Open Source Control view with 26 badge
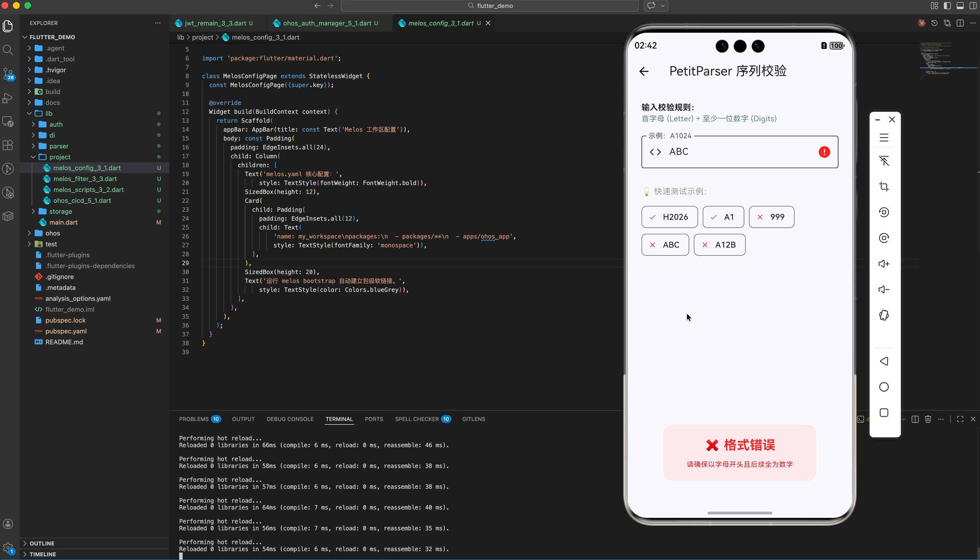 (x=8, y=74)
